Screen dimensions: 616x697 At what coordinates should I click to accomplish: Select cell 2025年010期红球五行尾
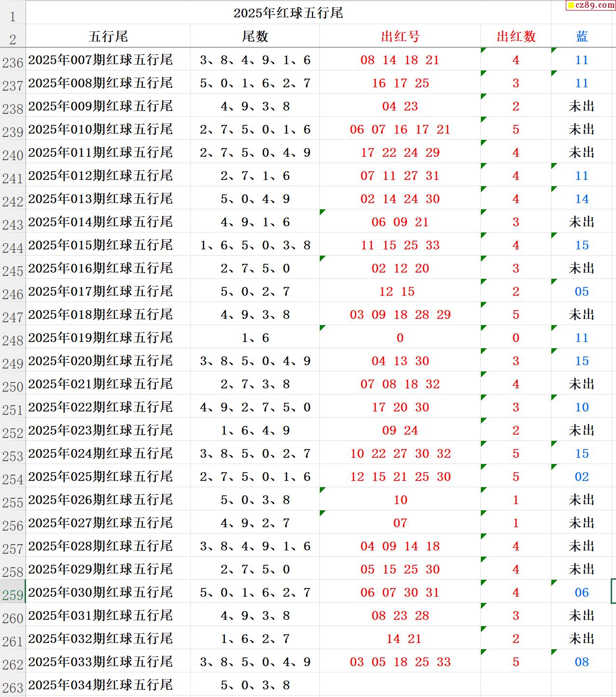pos(108,129)
